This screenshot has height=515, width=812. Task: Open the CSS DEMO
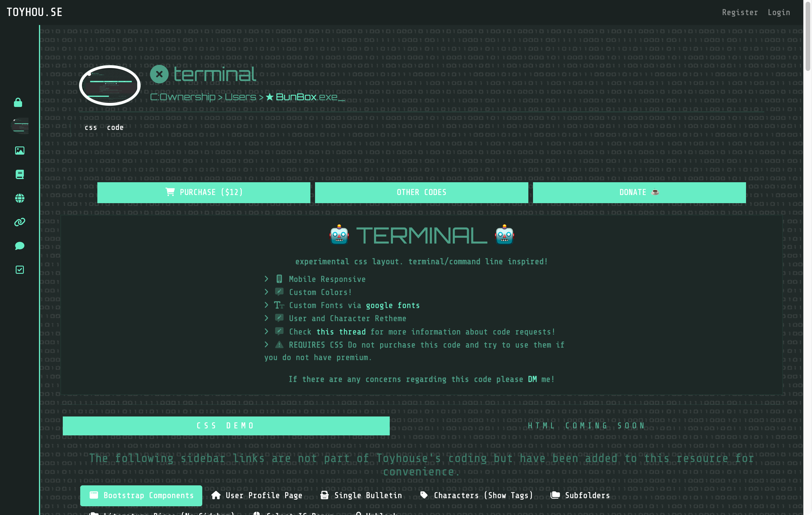226,425
